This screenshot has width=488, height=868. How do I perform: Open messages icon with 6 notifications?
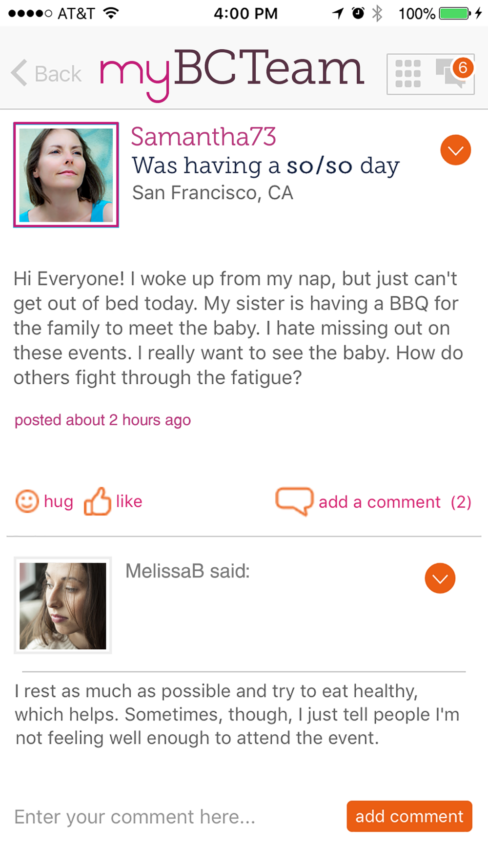click(x=454, y=73)
